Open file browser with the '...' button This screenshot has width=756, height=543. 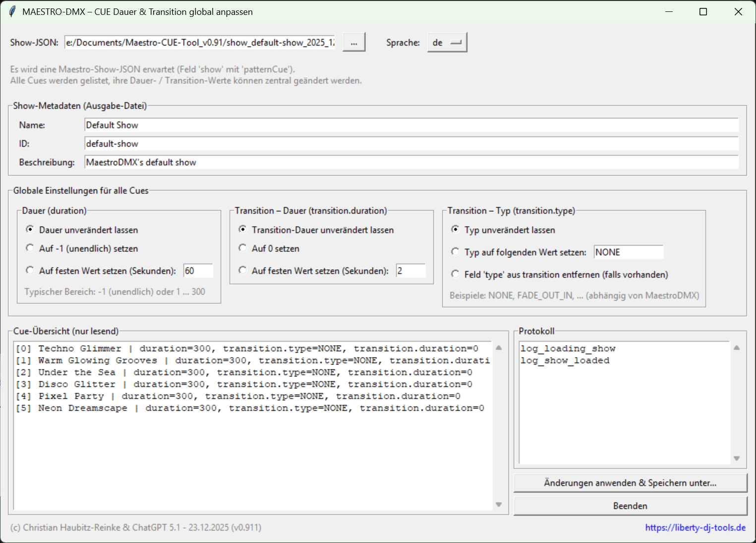coord(353,43)
